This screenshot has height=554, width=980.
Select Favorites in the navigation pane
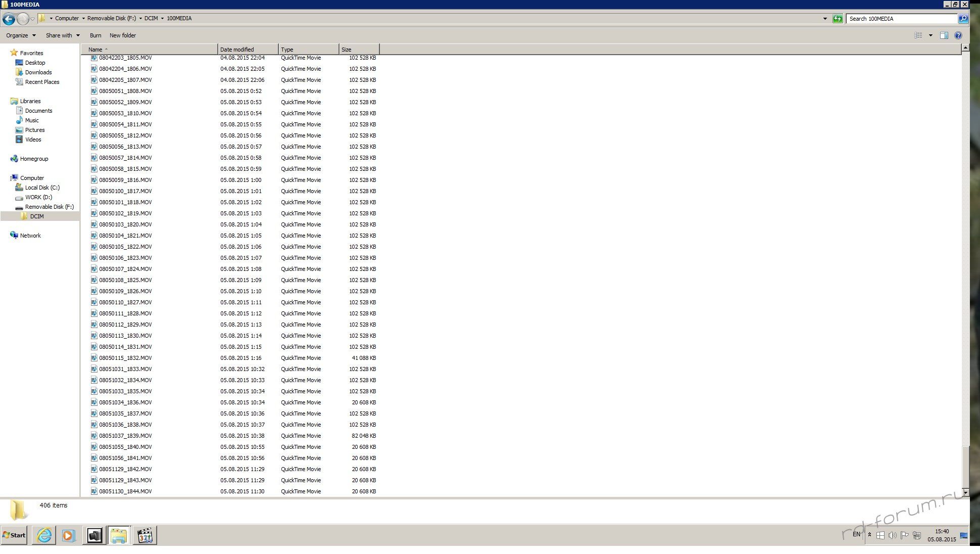27,53
